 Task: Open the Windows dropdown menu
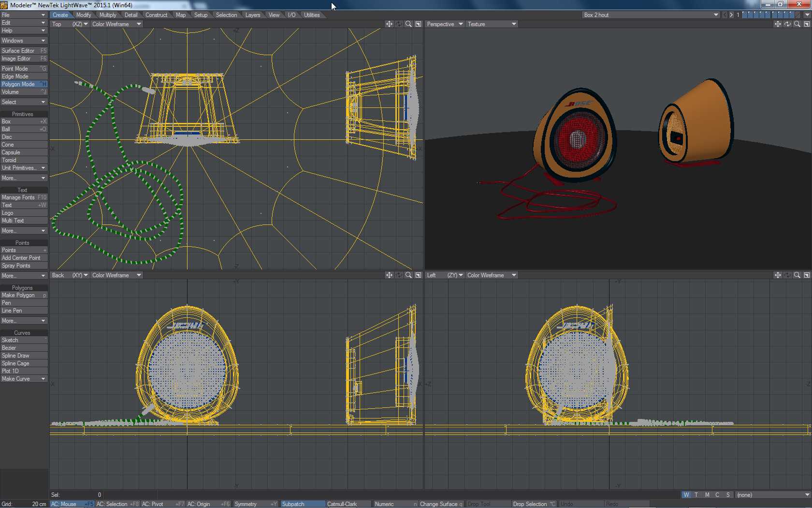(x=24, y=41)
